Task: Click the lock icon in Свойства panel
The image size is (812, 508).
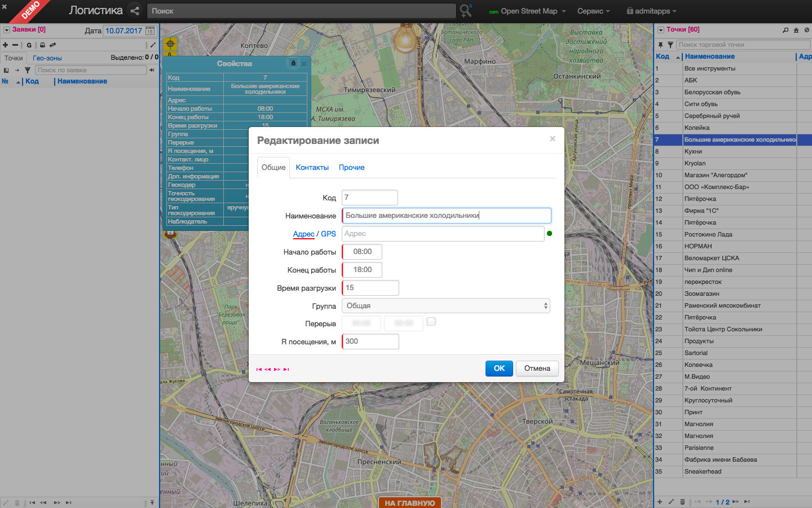Action: 293,63
